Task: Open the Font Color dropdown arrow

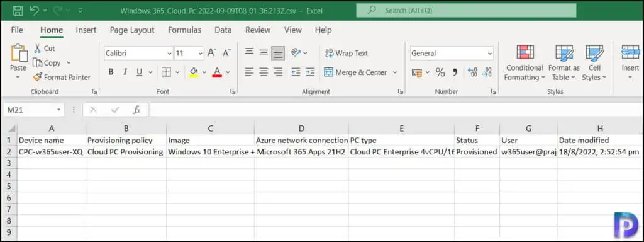Action: tap(228, 72)
